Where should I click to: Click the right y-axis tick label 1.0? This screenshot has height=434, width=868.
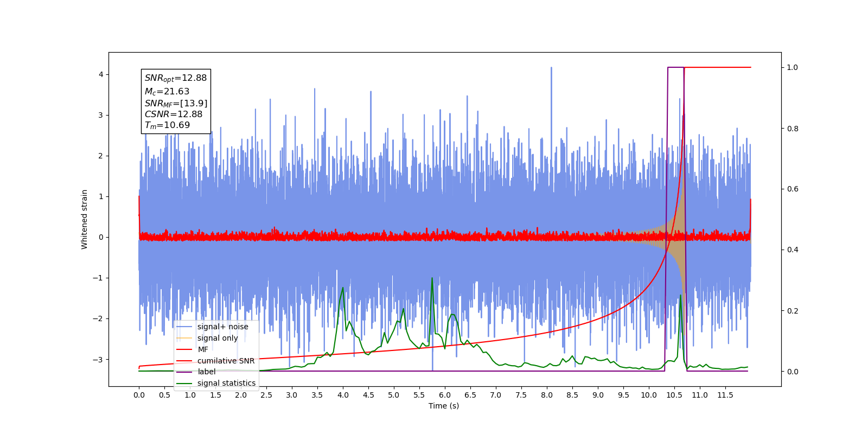coord(793,67)
